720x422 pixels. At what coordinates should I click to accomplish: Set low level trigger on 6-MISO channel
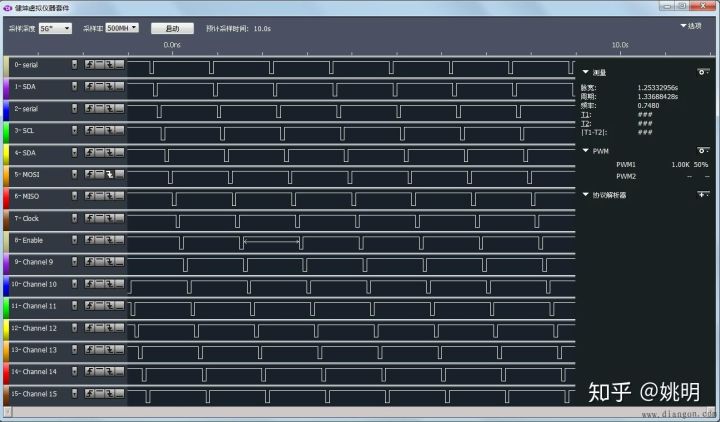pyautogui.click(x=119, y=196)
